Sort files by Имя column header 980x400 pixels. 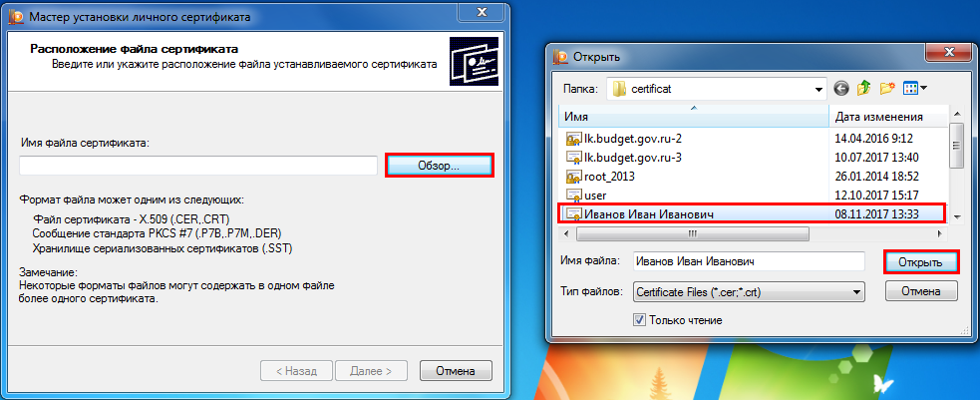(x=694, y=117)
